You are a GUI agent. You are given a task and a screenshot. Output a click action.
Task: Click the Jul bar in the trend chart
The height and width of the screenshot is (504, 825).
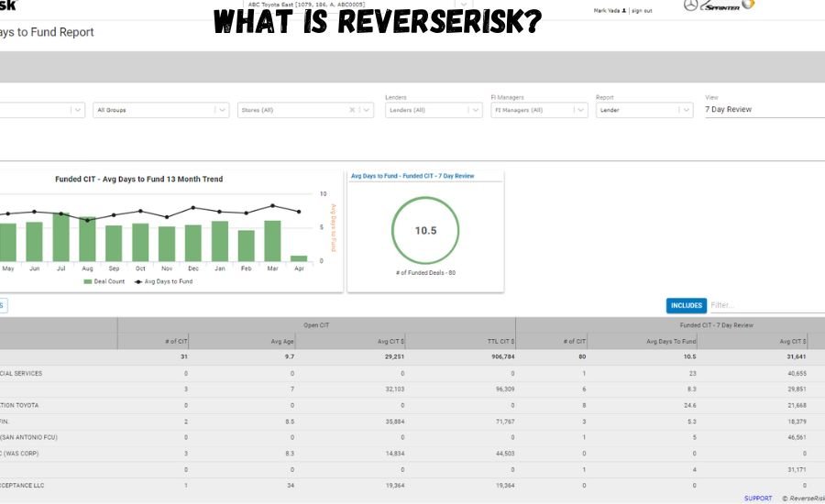61,237
